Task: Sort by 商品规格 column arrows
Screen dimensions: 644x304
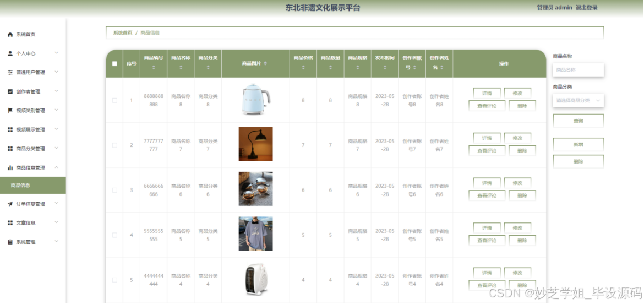Action: (357, 67)
